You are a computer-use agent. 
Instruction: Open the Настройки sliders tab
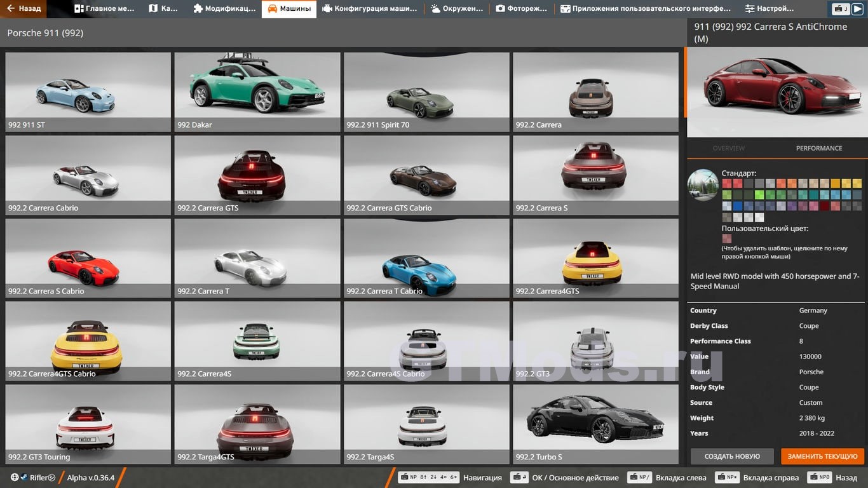pos(770,9)
